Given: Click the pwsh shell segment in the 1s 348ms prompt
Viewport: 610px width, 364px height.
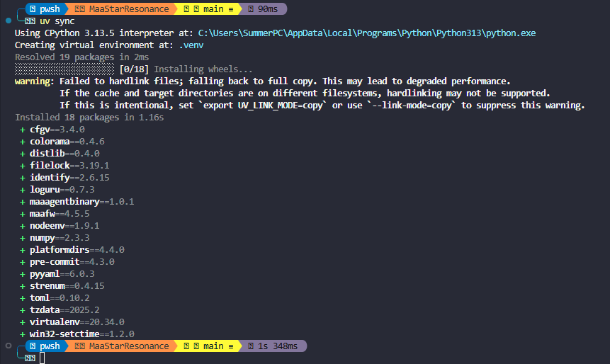Looking at the screenshot, I should [45, 346].
